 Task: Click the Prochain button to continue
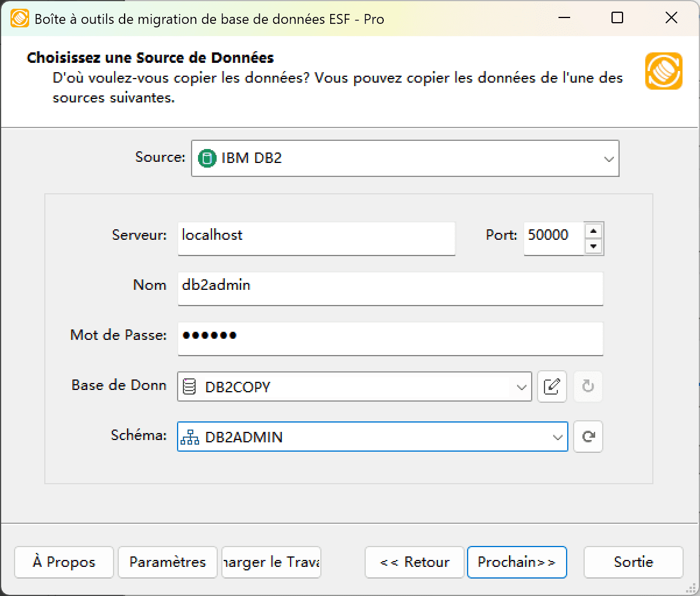(517, 562)
